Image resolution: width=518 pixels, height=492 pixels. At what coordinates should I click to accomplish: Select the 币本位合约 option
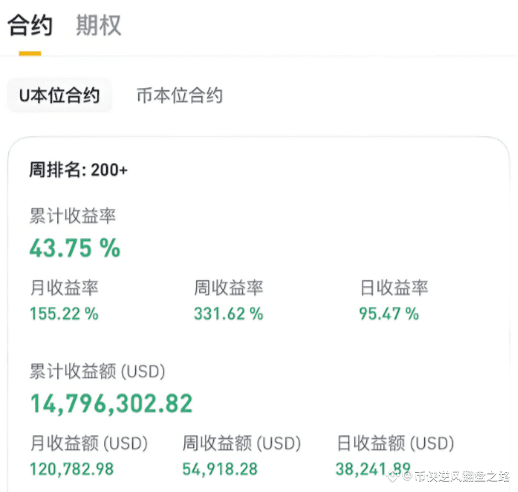pyautogui.click(x=180, y=95)
